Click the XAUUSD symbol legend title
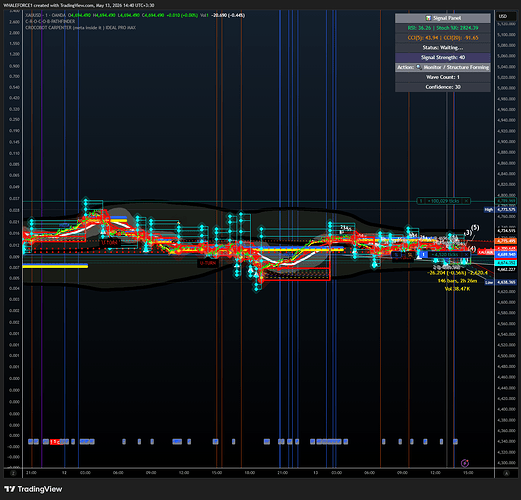This screenshot has height=500, width=521. click(45, 15)
